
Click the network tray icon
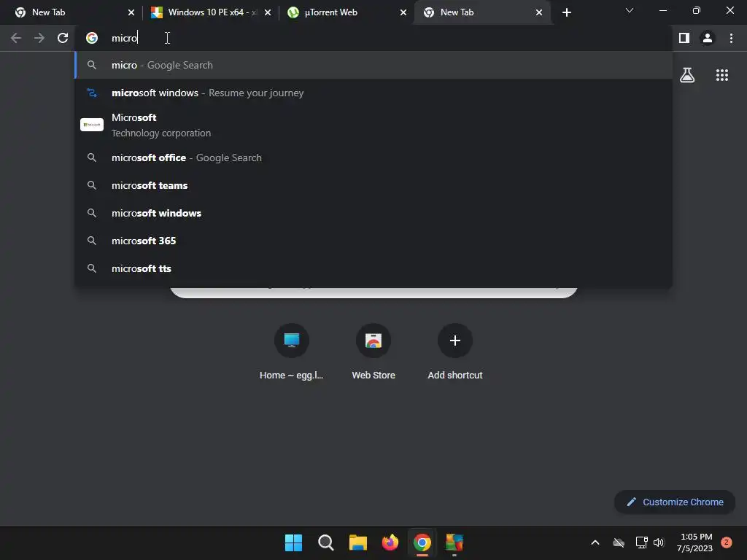[641, 542]
